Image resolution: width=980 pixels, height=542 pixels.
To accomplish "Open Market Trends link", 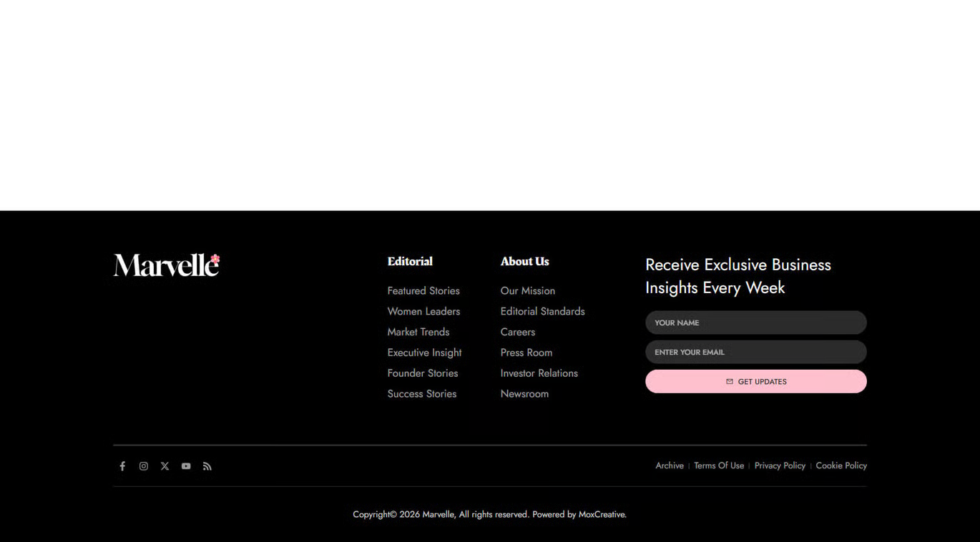I will [418, 332].
